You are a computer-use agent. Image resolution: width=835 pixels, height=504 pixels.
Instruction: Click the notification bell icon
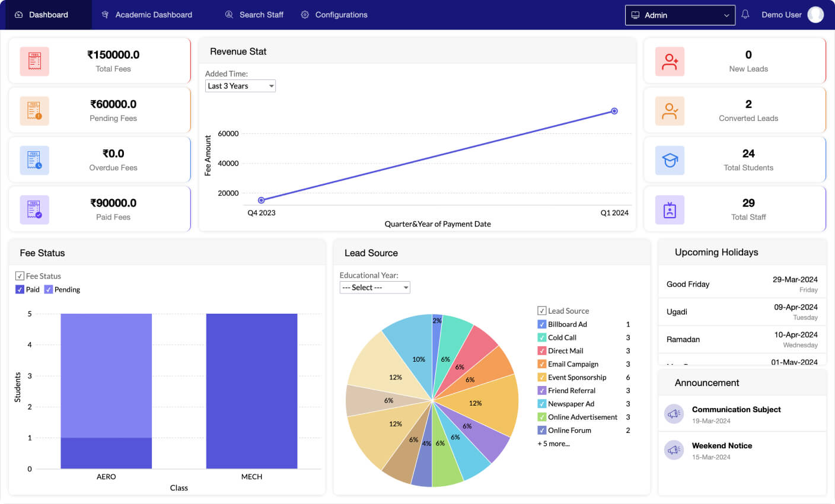point(745,14)
